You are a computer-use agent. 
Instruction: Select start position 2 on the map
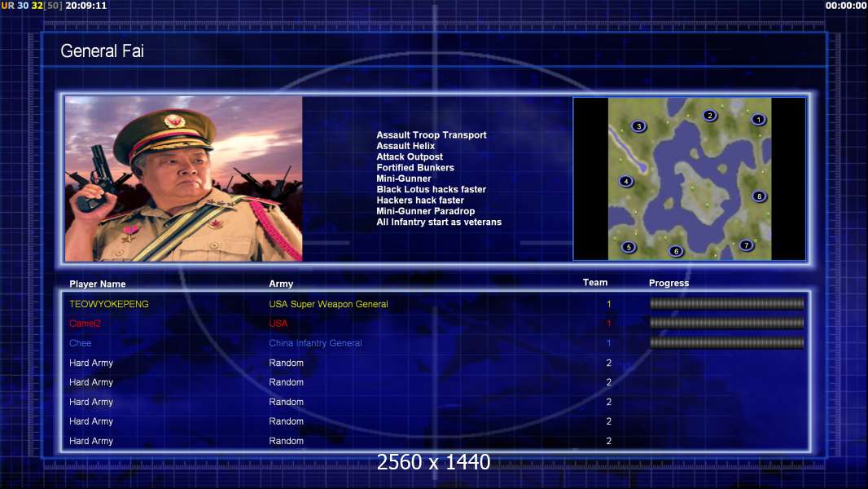tap(710, 115)
